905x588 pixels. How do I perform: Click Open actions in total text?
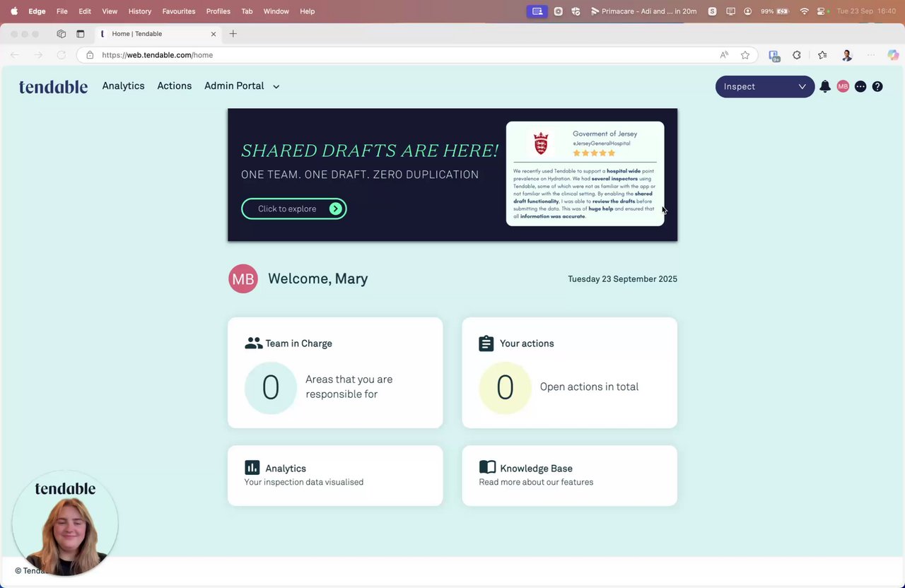589,387
